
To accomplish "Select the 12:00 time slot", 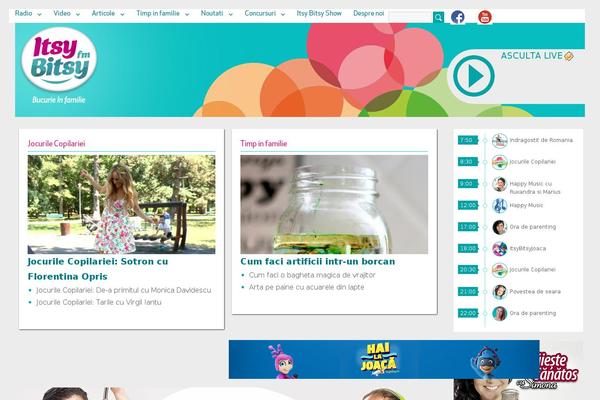I will coord(468,206).
